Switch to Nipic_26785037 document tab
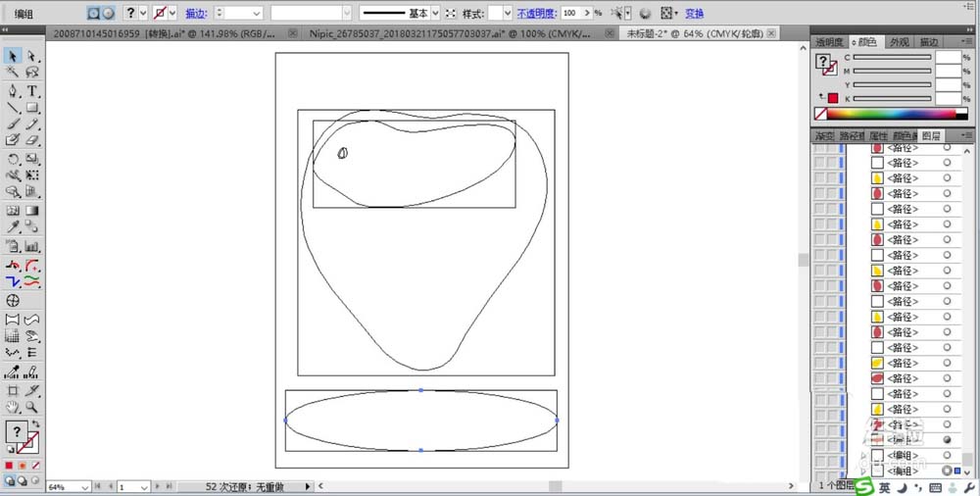This screenshot has width=980, height=496. [450, 33]
